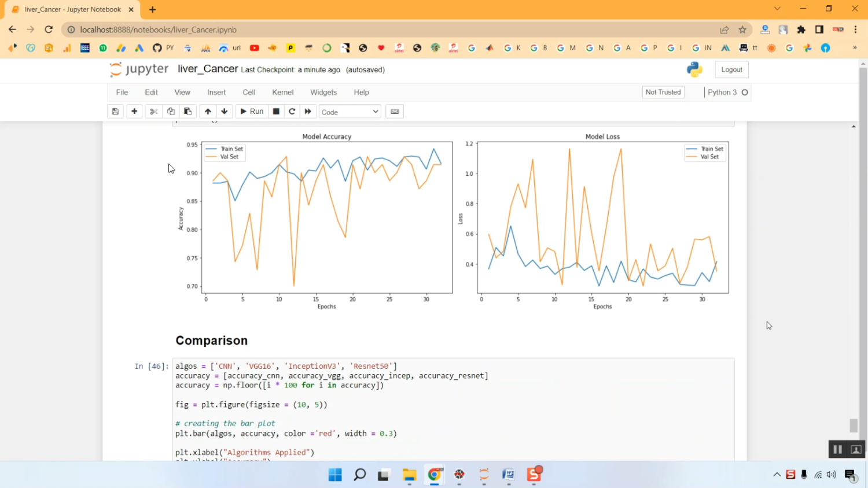Open Chrome's three-dot menu
Screen dimensions: 868x488
pos(855,29)
